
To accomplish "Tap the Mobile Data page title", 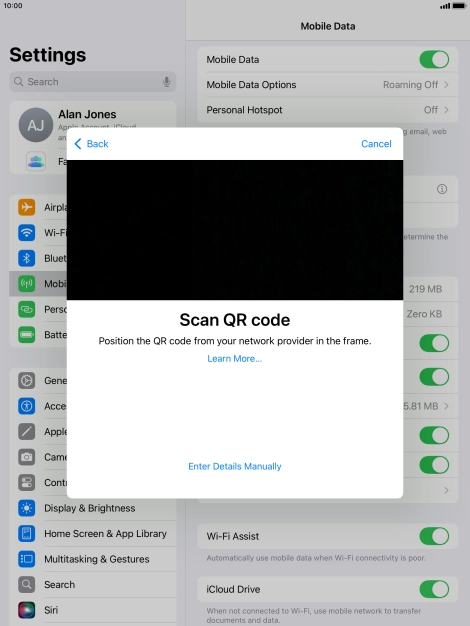I will tap(328, 26).
